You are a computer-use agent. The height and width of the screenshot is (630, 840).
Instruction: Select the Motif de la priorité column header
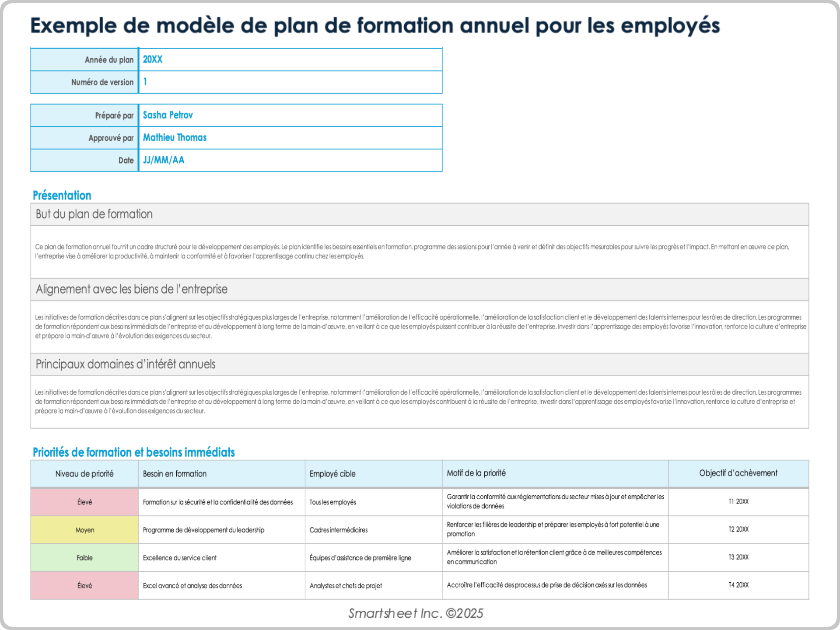476,473
